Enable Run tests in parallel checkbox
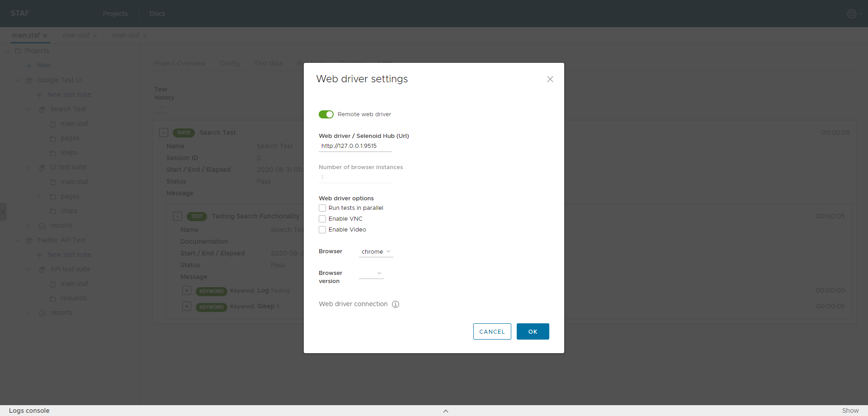The height and width of the screenshot is (416, 868). [x=322, y=208]
